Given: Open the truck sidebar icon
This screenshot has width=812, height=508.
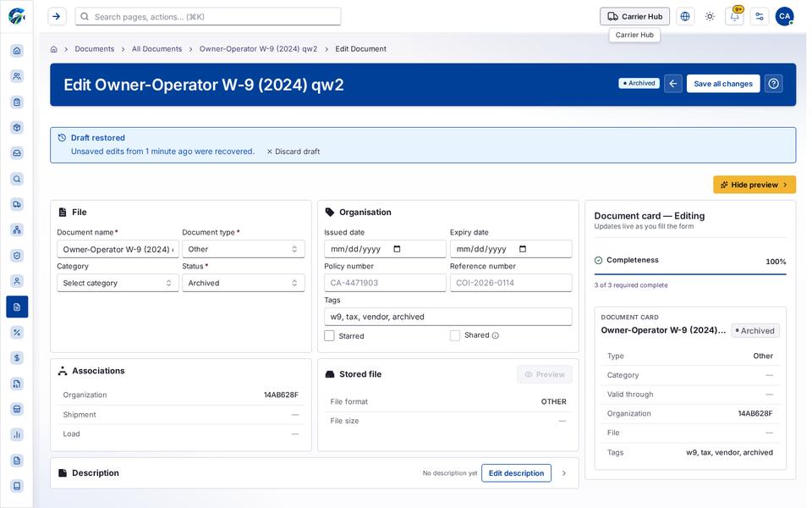Looking at the screenshot, I should pos(17,204).
